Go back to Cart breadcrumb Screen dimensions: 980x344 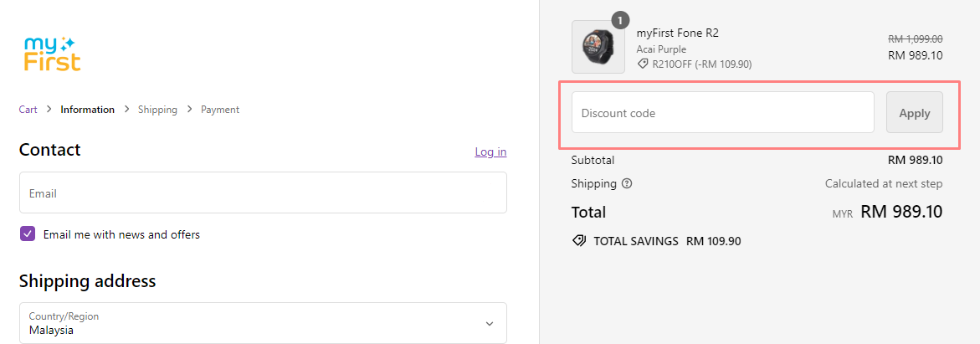tap(28, 110)
